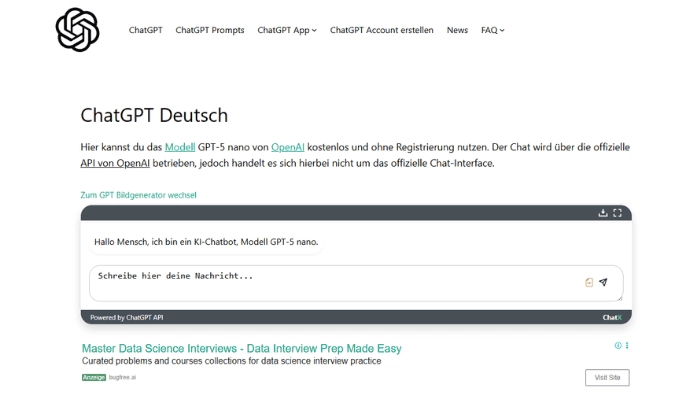Expand the ChatGPT App dropdown
Screen dimensions: 700x400
point(287,30)
